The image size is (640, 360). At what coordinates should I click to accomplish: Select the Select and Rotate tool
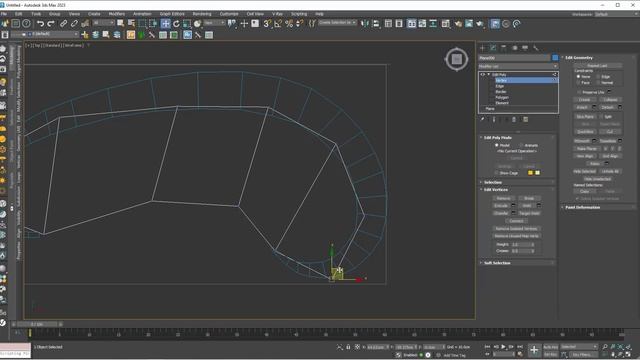[176, 24]
